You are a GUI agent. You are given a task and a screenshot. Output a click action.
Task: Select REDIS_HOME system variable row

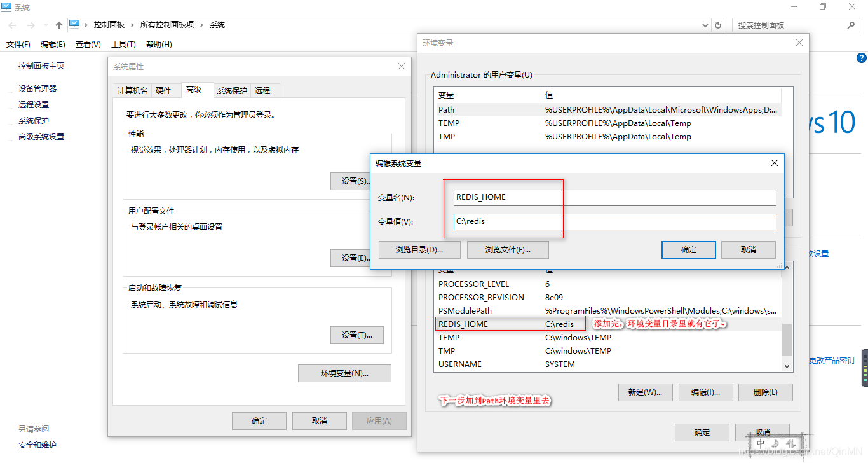[x=608, y=324]
